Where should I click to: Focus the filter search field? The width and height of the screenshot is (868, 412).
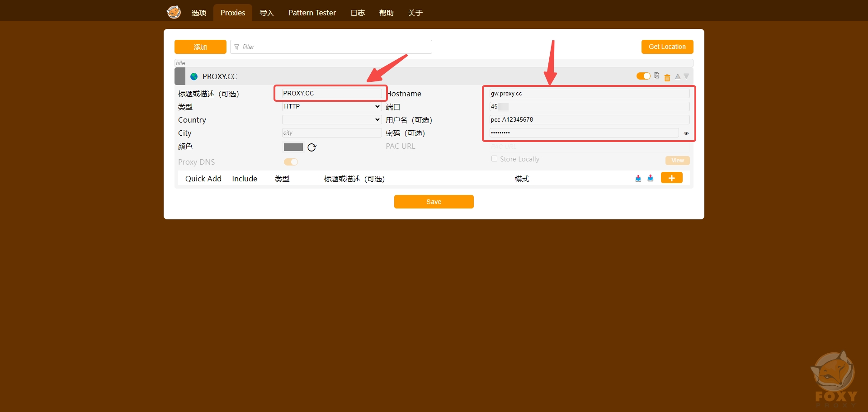[331, 47]
